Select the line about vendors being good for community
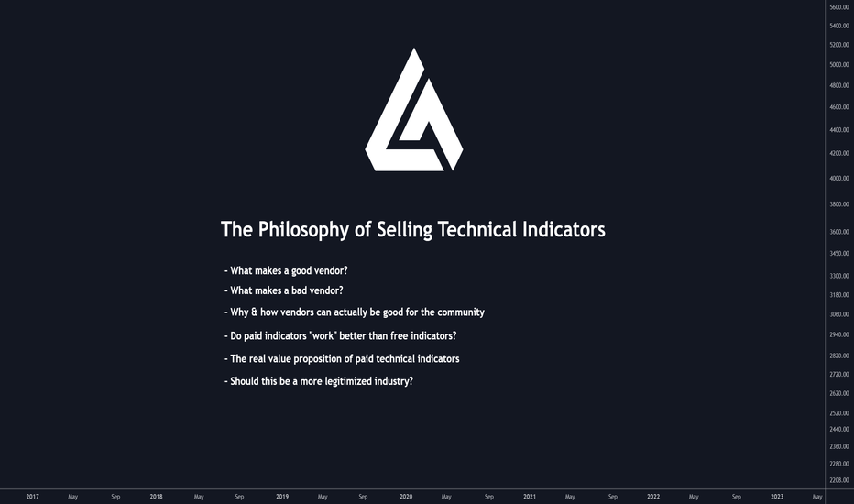This screenshot has height=504, width=854. coord(354,312)
